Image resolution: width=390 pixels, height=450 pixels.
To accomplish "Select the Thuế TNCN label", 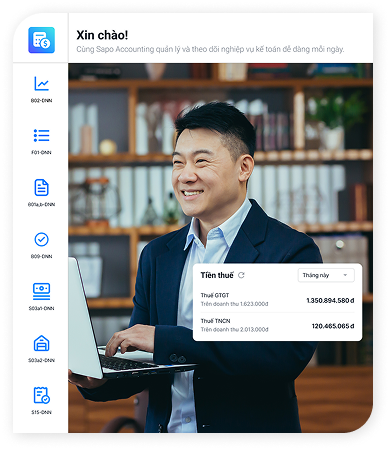I will (x=215, y=321).
